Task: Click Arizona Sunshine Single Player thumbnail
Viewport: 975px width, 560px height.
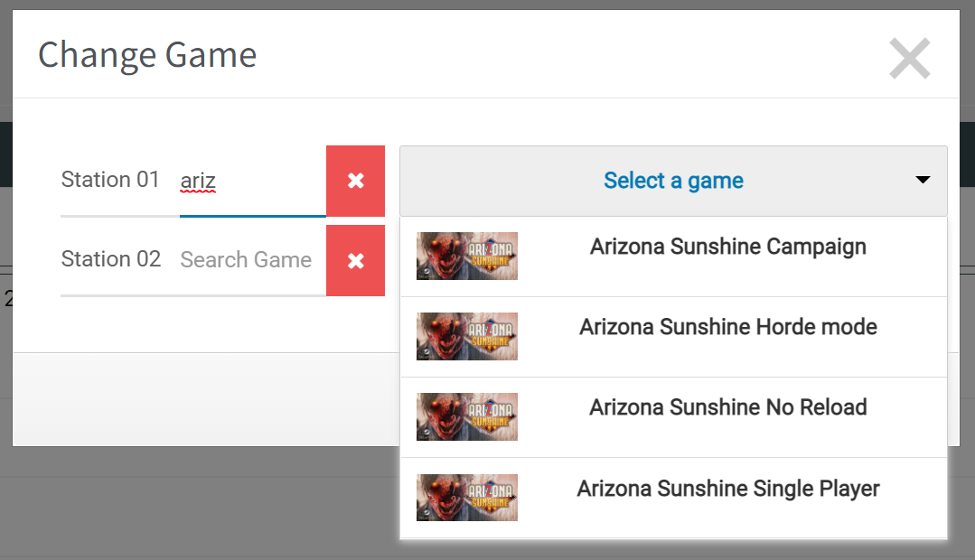Action: point(466,497)
